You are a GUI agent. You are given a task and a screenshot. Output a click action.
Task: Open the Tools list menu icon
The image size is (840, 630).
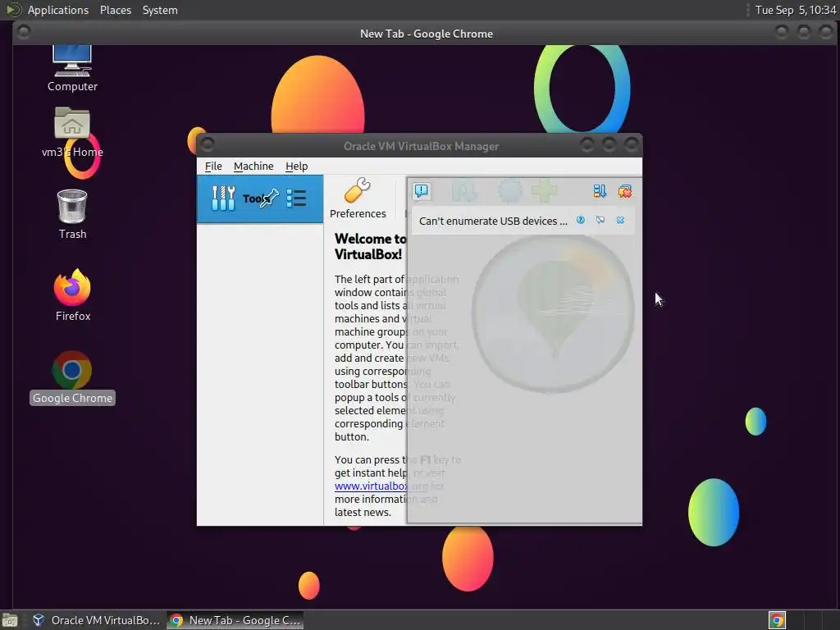(x=296, y=199)
